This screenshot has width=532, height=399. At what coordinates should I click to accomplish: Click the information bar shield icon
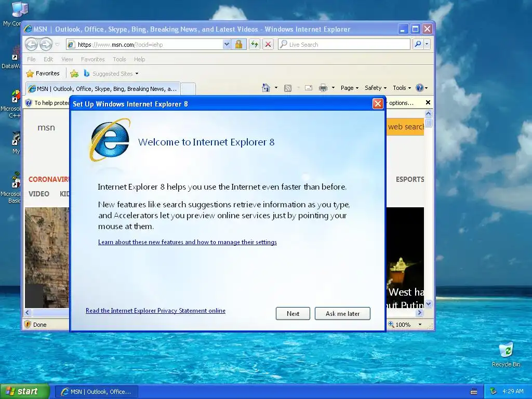29,103
